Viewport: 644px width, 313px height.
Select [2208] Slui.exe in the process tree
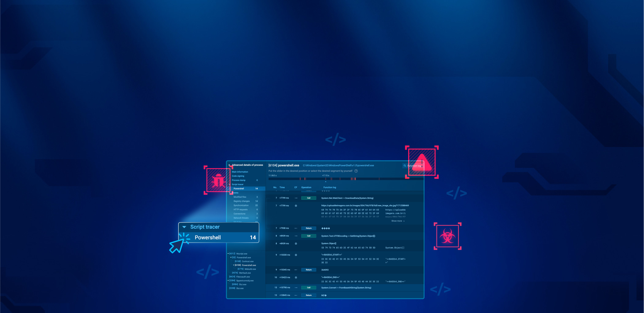coord(236,288)
